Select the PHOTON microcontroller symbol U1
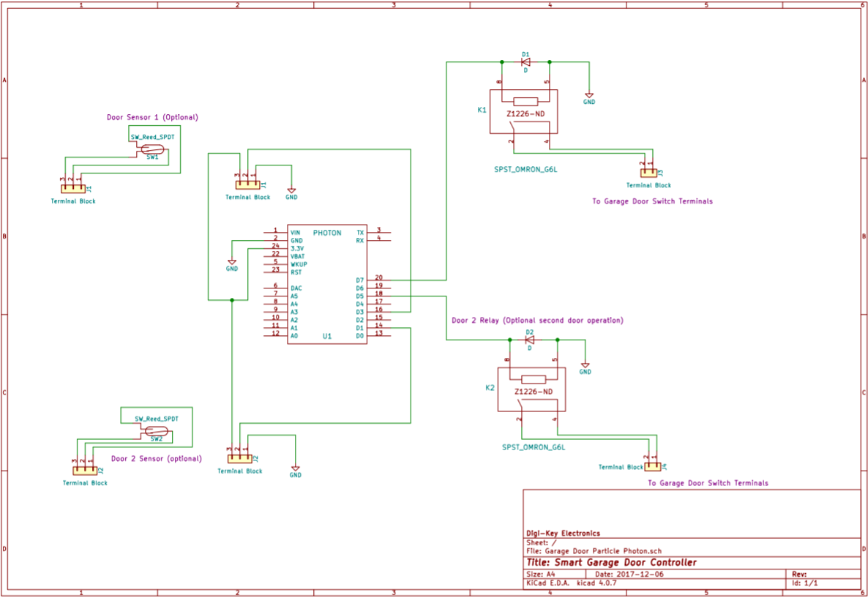 [x=327, y=285]
